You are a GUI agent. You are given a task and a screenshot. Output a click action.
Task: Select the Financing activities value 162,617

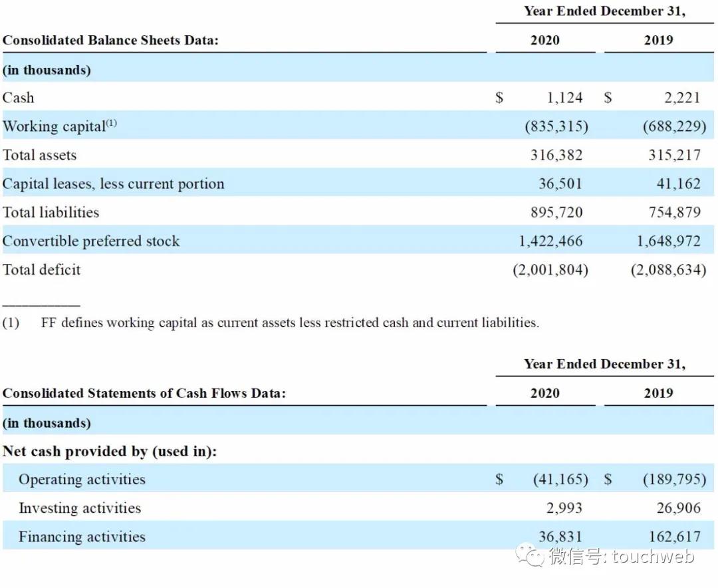675,537
